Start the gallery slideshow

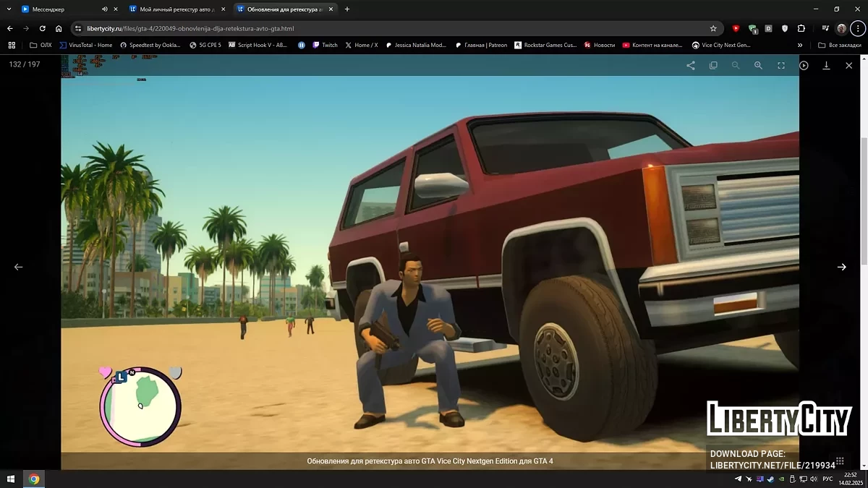point(804,65)
